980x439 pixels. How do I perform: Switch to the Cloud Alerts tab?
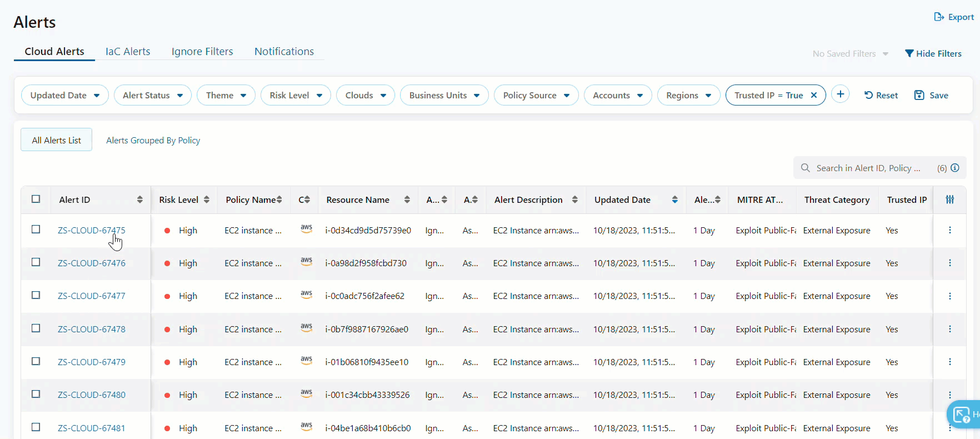point(54,51)
